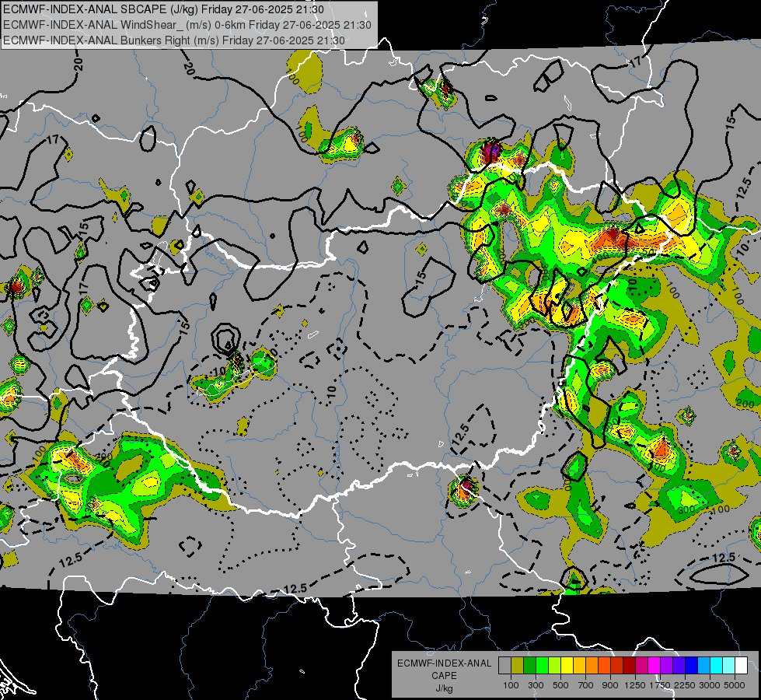The width and height of the screenshot is (761, 700).
Task: Click the SBCAPE header line
Action: click(x=163, y=9)
